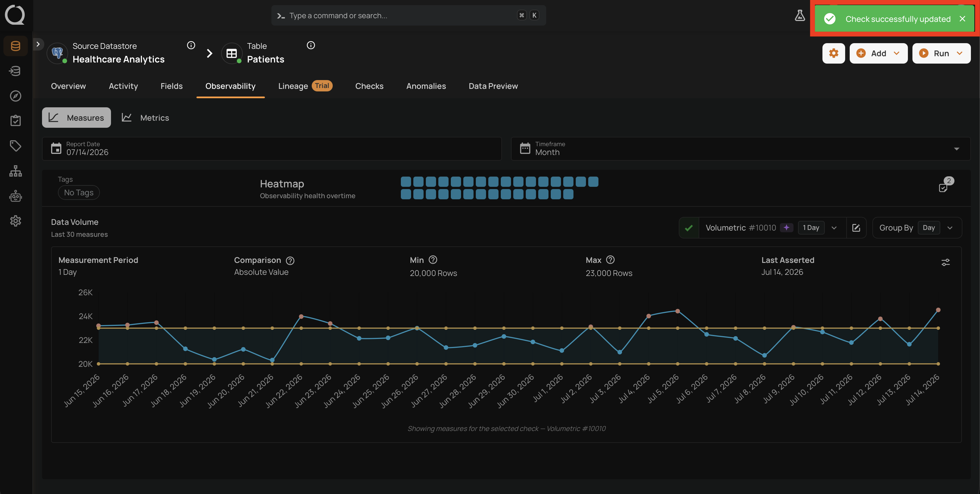The image size is (980, 494).
Task: Click the orange gear settings button
Action: click(x=834, y=53)
